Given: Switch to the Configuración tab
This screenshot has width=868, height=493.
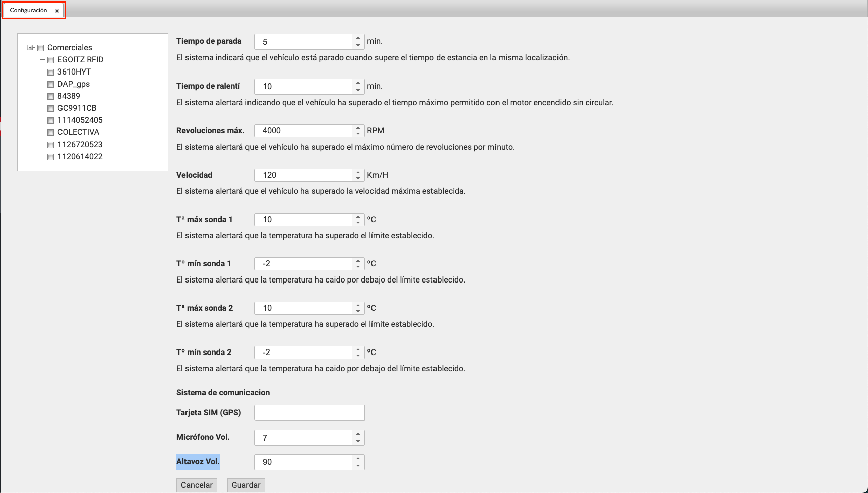Looking at the screenshot, I should pyautogui.click(x=28, y=10).
